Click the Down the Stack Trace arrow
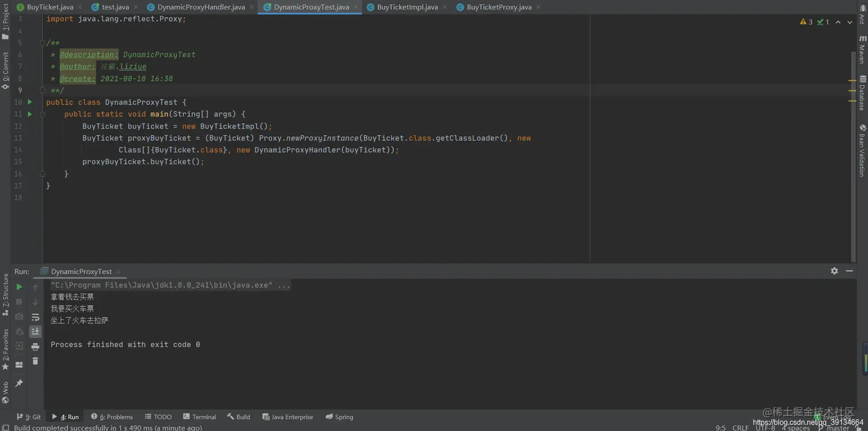The width and height of the screenshot is (868, 431). point(36,302)
